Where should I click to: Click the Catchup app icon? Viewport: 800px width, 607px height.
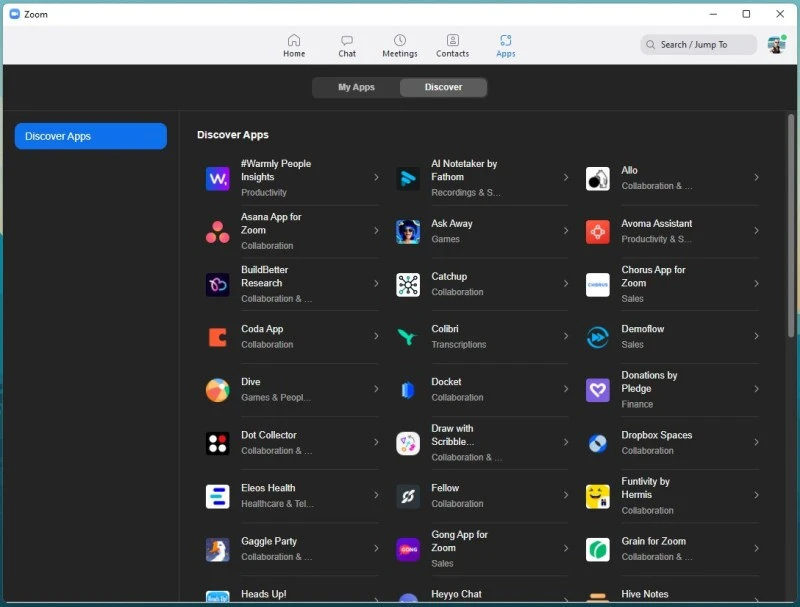click(407, 285)
